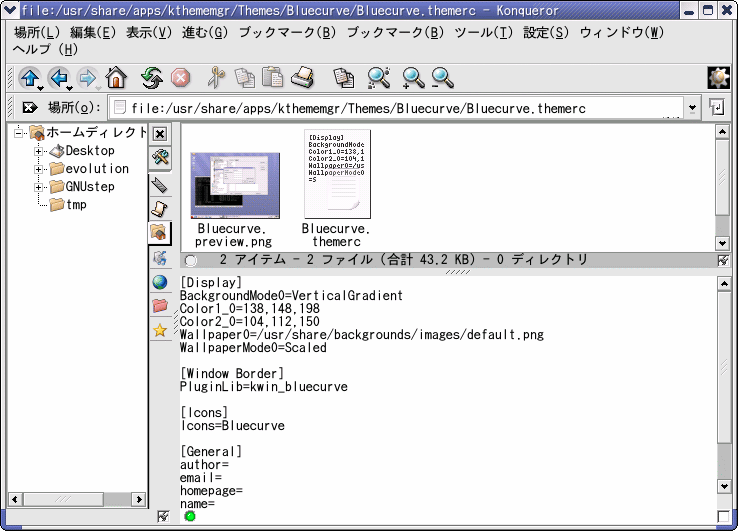Select the home folder sidebar tab
Screen dimensions: 738x531
tap(159, 232)
